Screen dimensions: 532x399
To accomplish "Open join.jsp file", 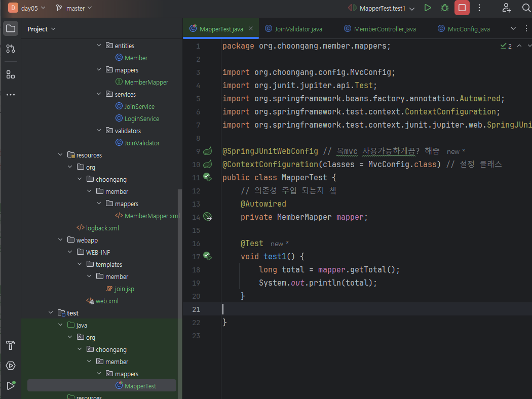I will [x=120, y=289].
